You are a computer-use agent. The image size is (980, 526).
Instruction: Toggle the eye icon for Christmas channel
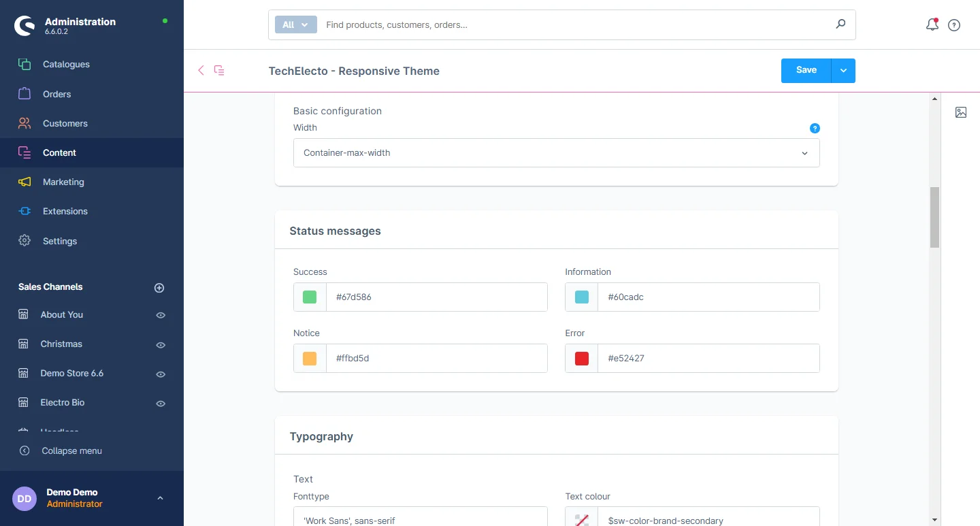pyautogui.click(x=161, y=345)
